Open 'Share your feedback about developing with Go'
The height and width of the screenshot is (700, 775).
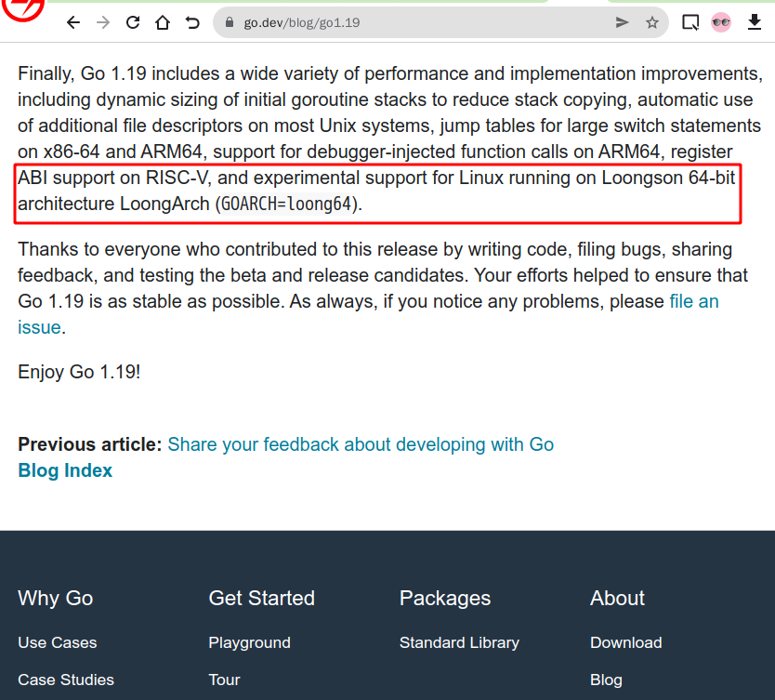[361, 444]
